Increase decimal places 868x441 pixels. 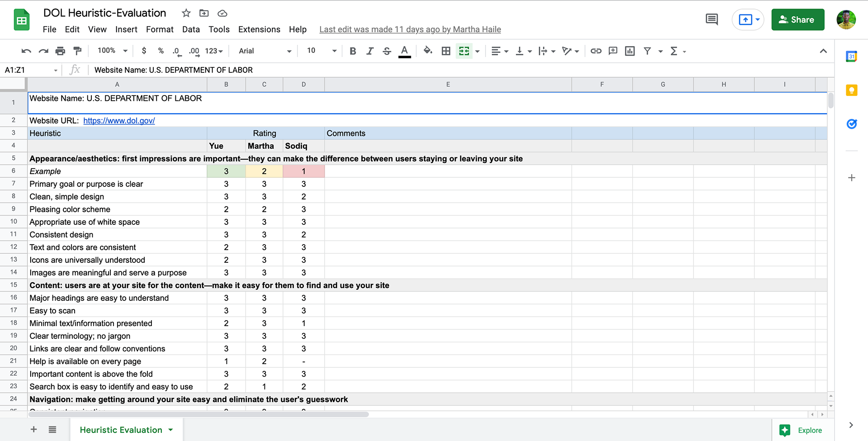pos(194,52)
